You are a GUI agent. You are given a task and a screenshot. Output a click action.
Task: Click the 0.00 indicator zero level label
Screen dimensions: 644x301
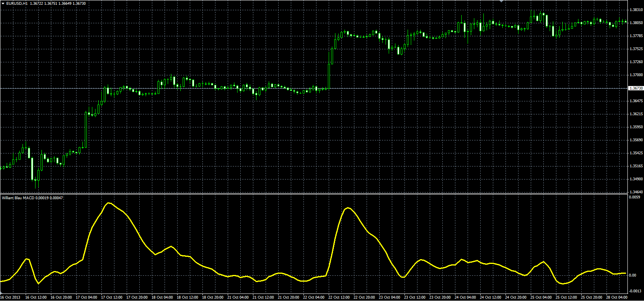tap(633, 275)
